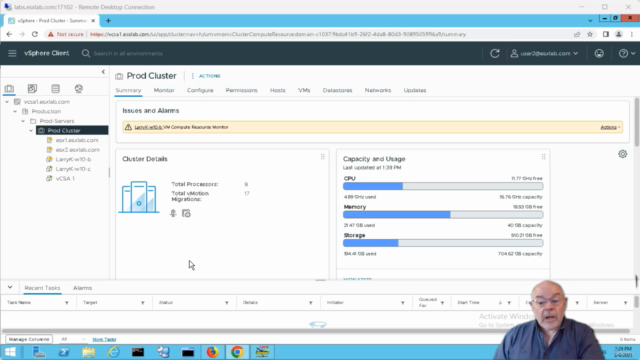640x360 pixels.
Task: Click the feedback smiley icon
Action: tap(599, 53)
